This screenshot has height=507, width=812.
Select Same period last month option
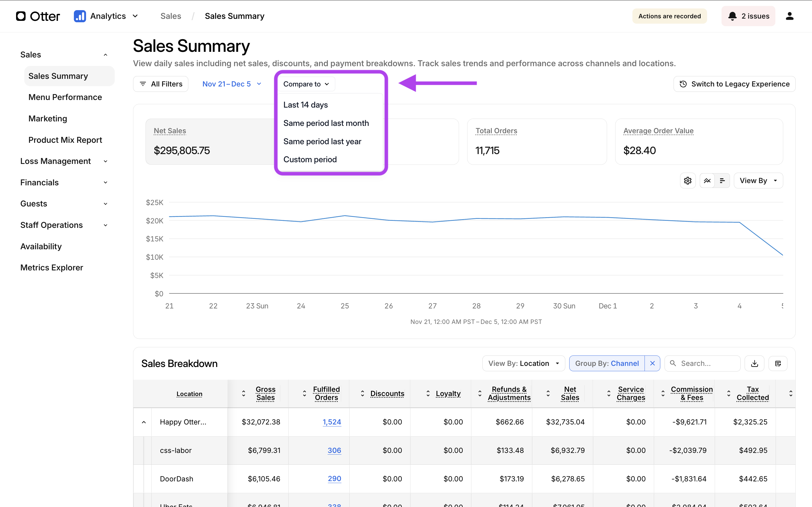[326, 123]
